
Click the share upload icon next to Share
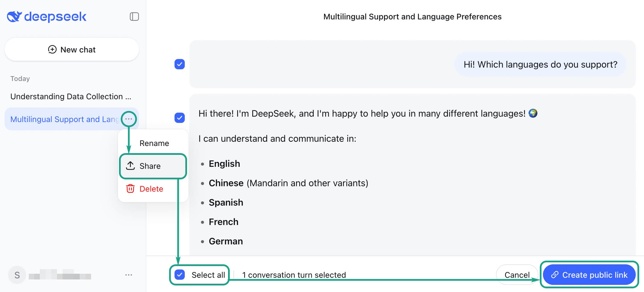coord(130,166)
